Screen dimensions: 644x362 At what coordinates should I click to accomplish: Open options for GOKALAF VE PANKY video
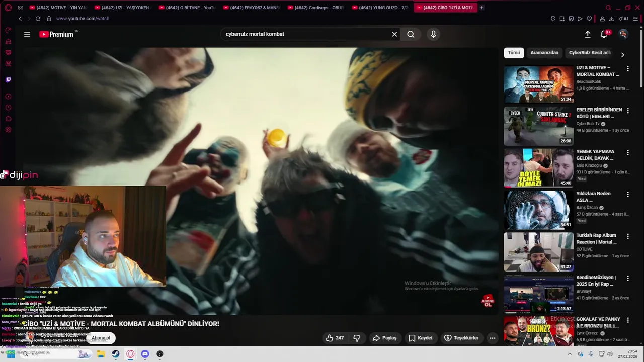[x=627, y=320]
